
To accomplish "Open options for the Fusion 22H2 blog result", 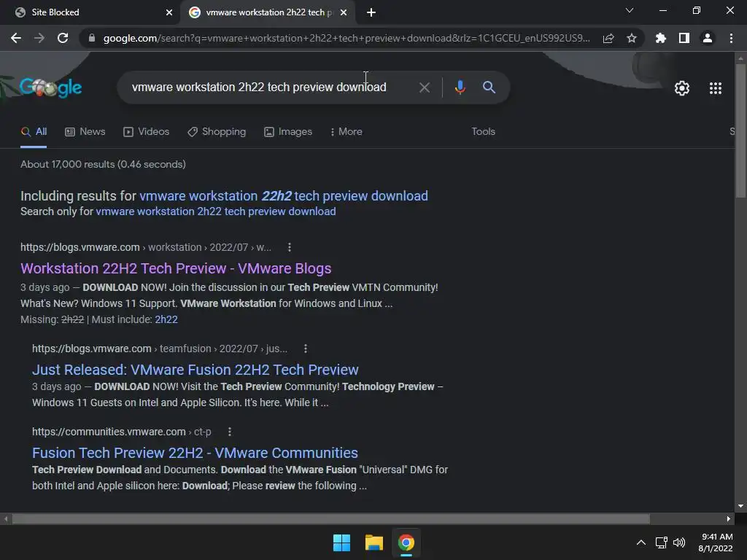I will click(306, 349).
